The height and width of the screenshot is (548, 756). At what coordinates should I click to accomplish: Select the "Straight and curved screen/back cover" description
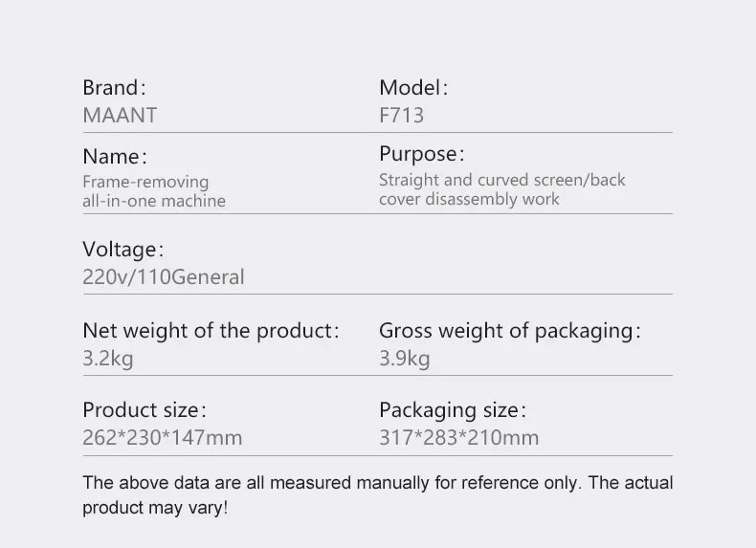click(501, 189)
